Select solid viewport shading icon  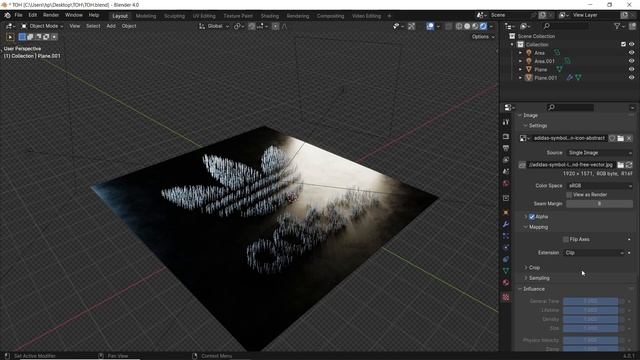[x=467, y=26]
